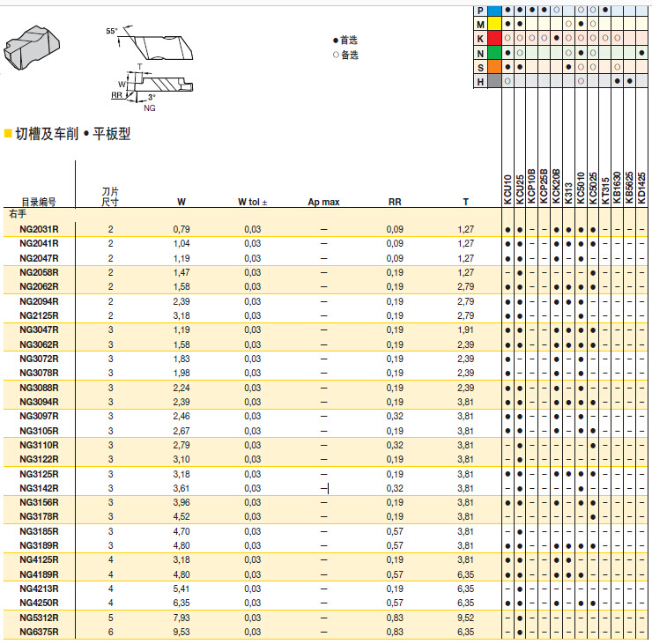Click the 首选 legend label
The image size is (652, 644).
pyautogui.click(x=348, y=41)
